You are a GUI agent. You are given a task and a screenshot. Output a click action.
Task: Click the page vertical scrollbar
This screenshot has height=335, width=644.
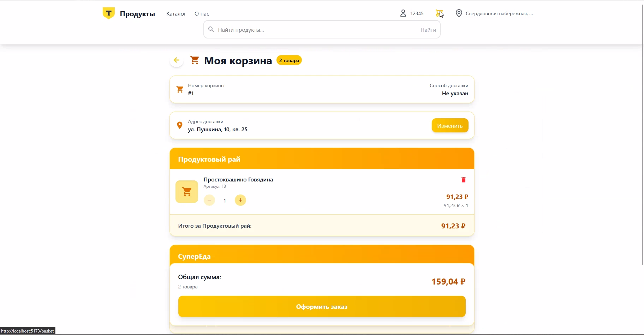(x=642, y=141)
